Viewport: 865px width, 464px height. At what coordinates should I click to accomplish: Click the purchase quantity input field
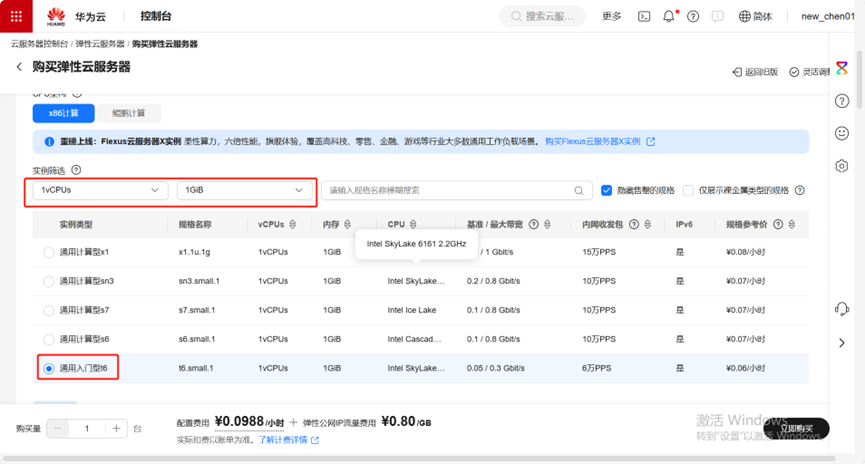(87, 429)
